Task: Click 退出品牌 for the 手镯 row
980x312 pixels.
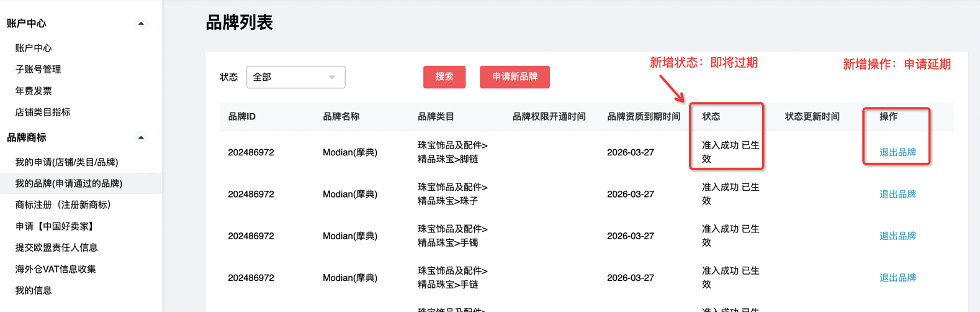Action: (897, 236)
